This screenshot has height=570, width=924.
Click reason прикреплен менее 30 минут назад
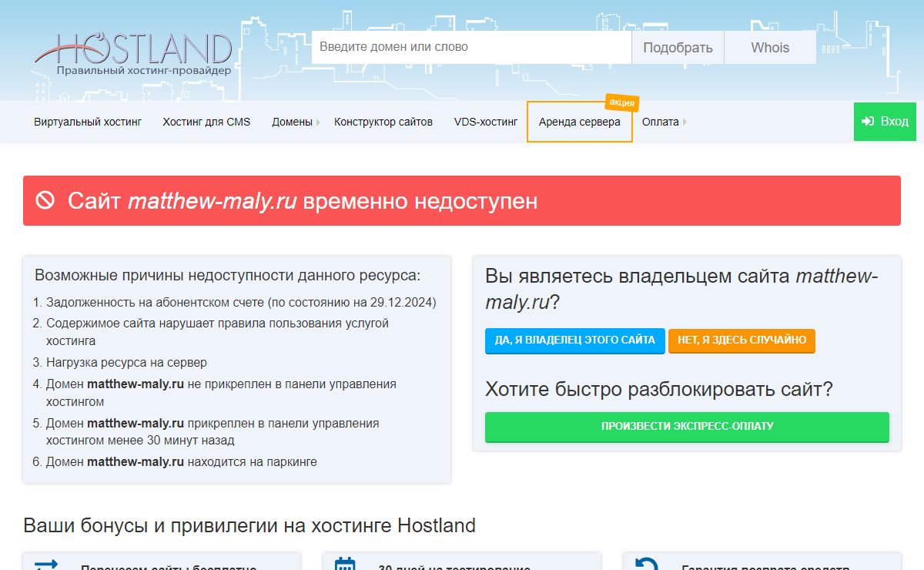point(213,432)
